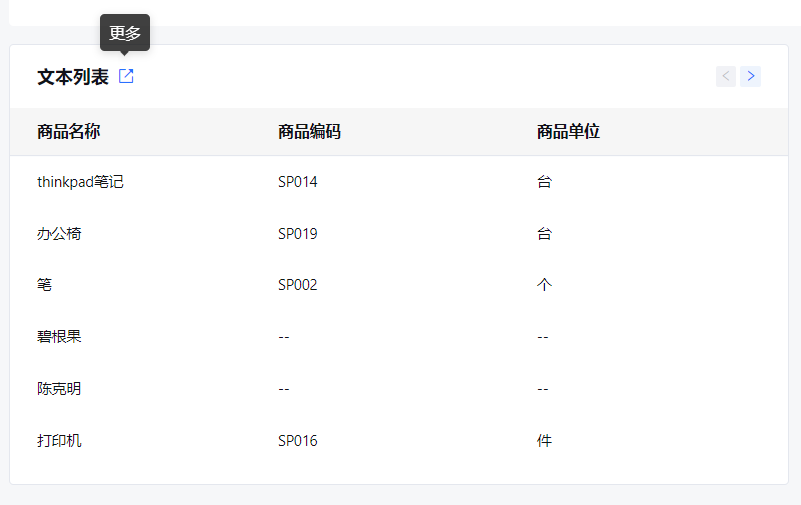This screenshot has height=505, width=801.
Task: Select the 办公椅 product row
Action: tap(399, 234)
